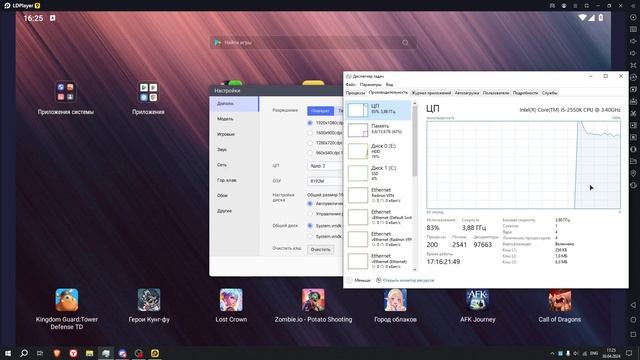Viewport: 640px width, 360px height.
Task: Select first System.vmdk radio option
Action: [310, 225]
